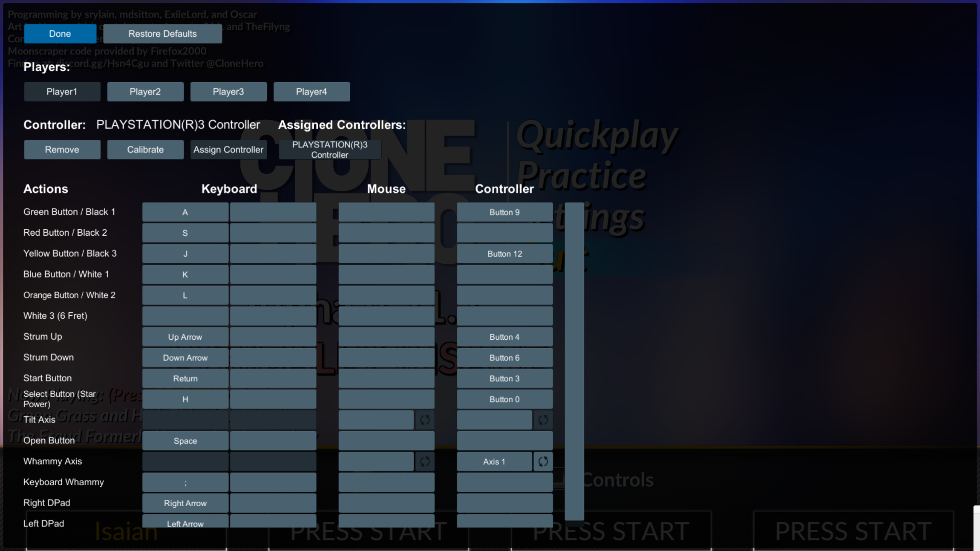Click Green Button keyboard input field
980x551 pixels.
[185, 212]
